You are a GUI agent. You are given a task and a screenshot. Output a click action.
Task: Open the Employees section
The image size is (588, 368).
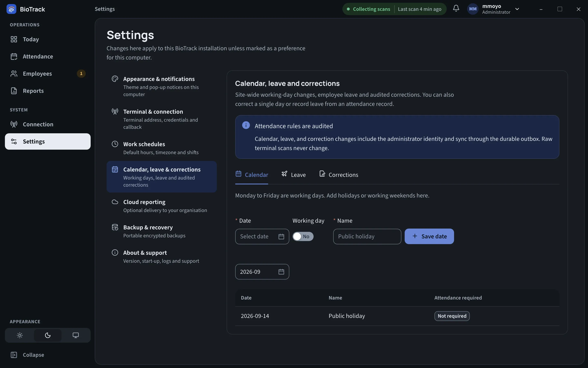(x=48, y=74)
